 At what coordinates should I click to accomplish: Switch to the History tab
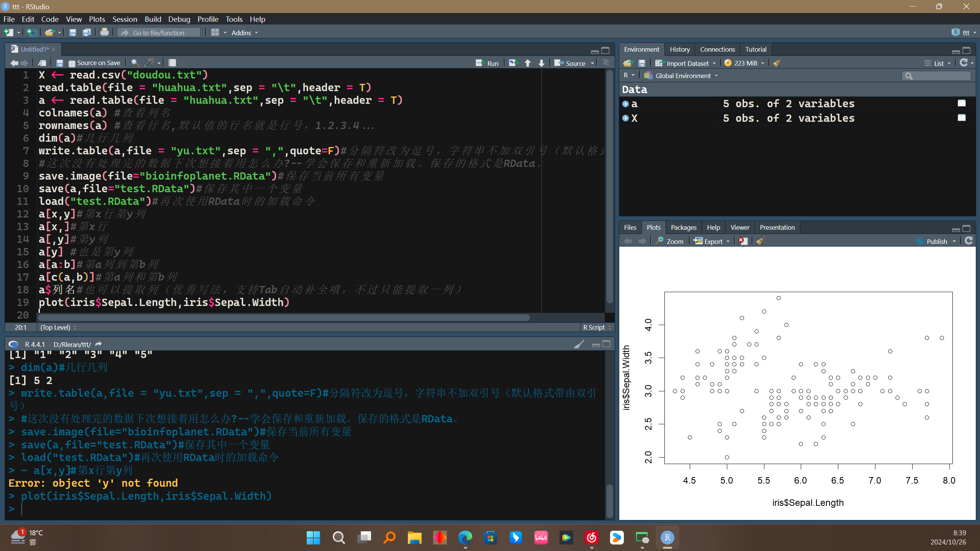(679, 49)
